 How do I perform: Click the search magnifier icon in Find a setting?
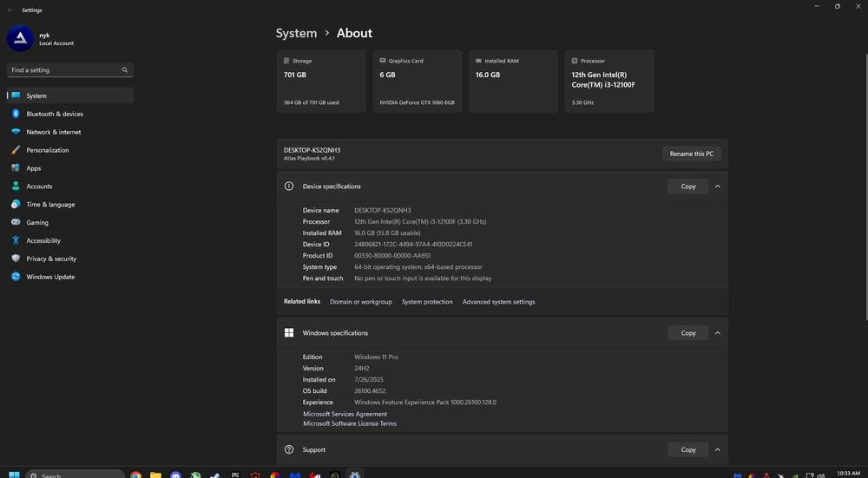[x=126, y=70]
